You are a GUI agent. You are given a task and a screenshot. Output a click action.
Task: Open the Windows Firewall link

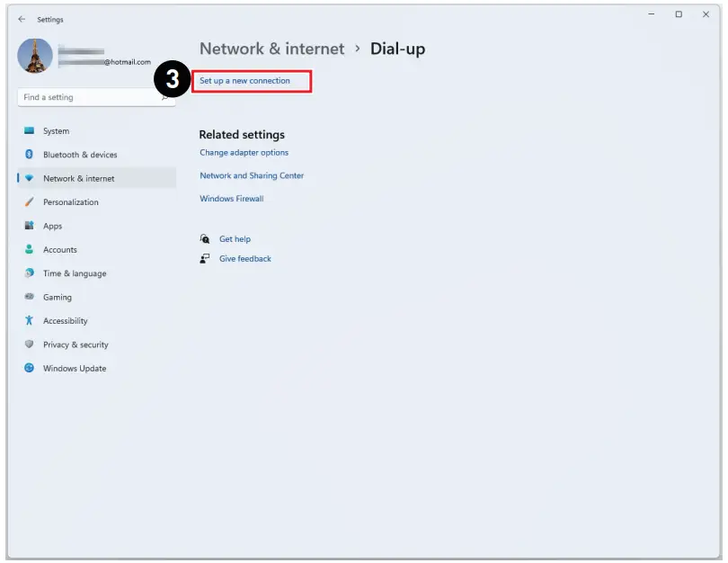click(231, 199)
